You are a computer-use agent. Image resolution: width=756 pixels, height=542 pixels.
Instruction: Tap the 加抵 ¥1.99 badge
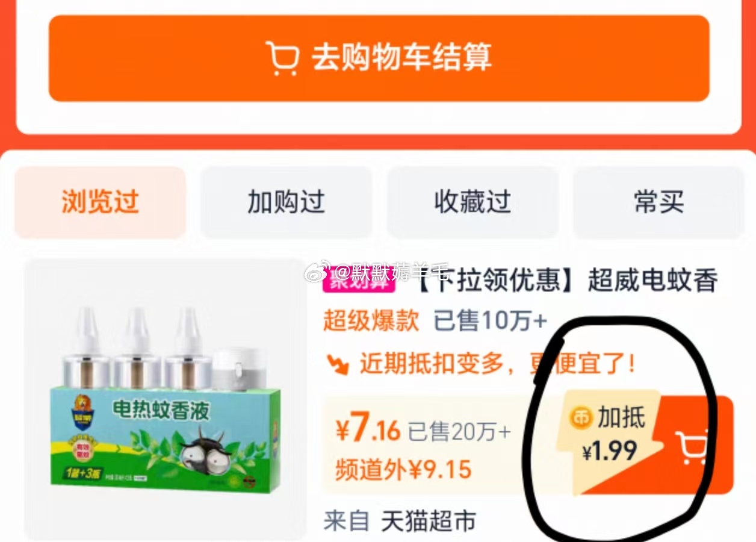click(x=610, y=435)
